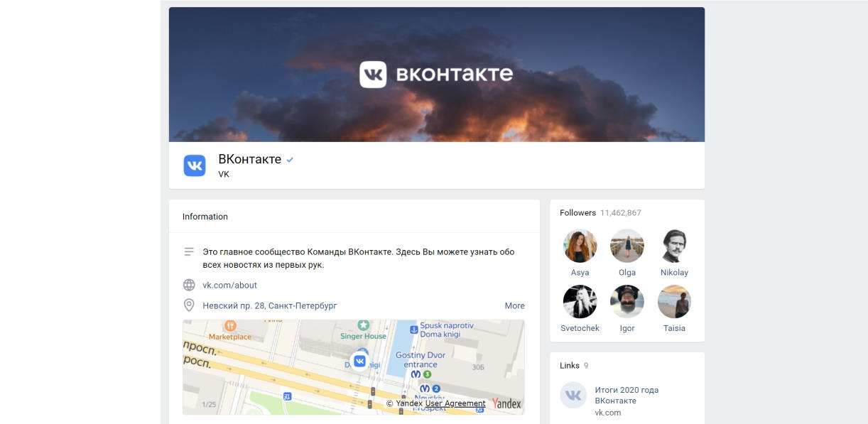
Task: Open Taisia's follower profile photo
Action: (674, 302)
